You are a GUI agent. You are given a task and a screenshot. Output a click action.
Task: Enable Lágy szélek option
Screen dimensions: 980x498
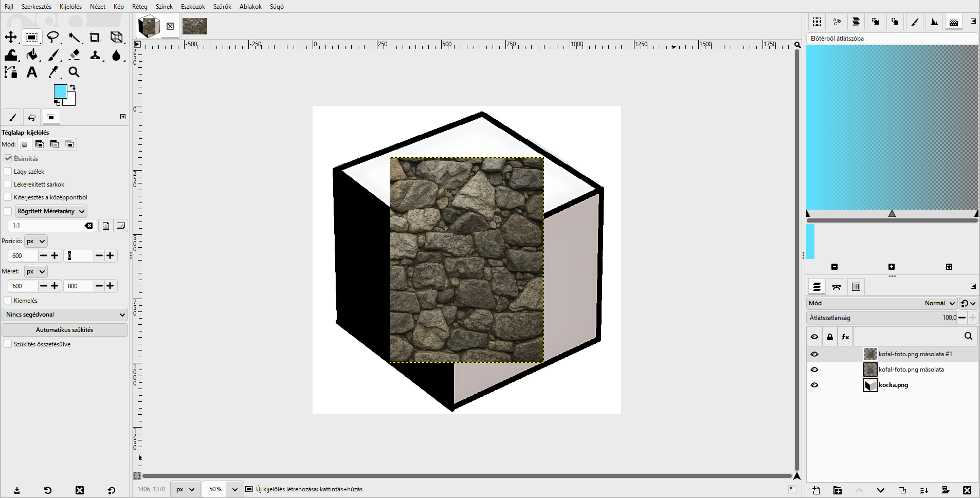pos(8,171)
